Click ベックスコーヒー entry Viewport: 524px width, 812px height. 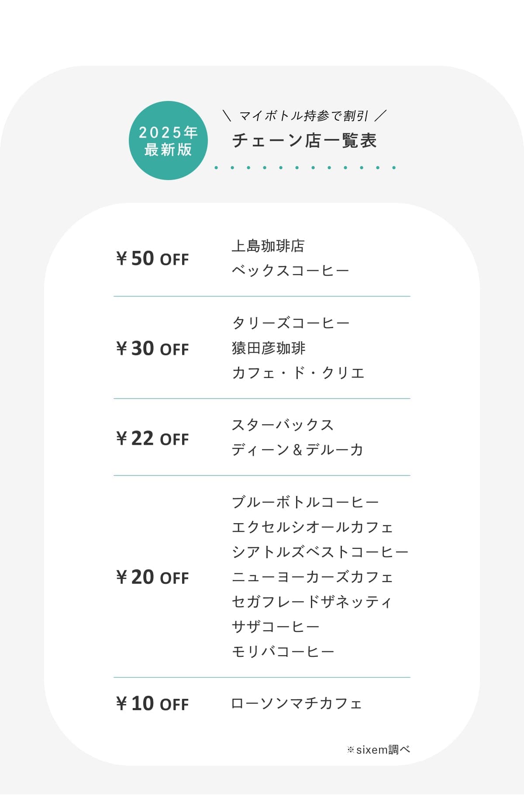pos(290,271)
